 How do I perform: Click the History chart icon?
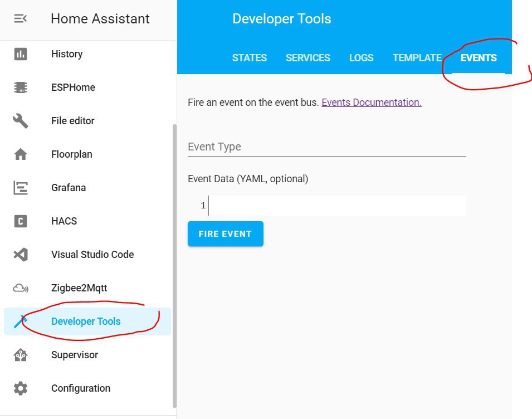(21, 54)
